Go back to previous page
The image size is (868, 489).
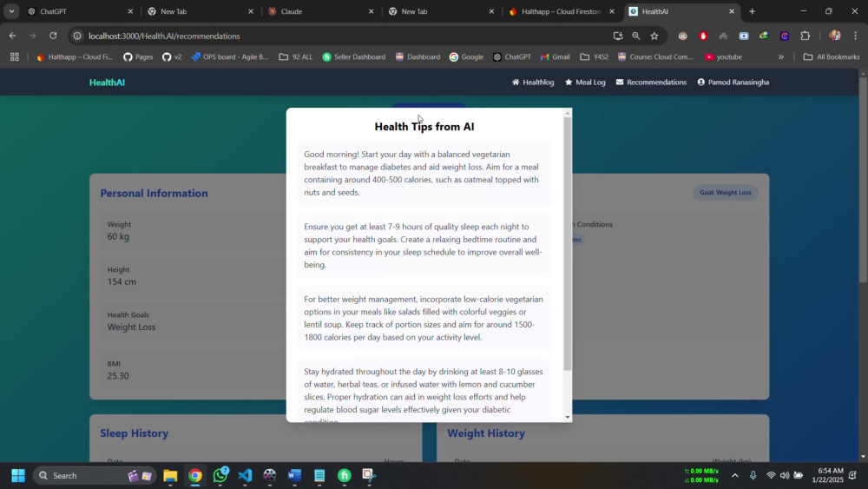(12, 36)
